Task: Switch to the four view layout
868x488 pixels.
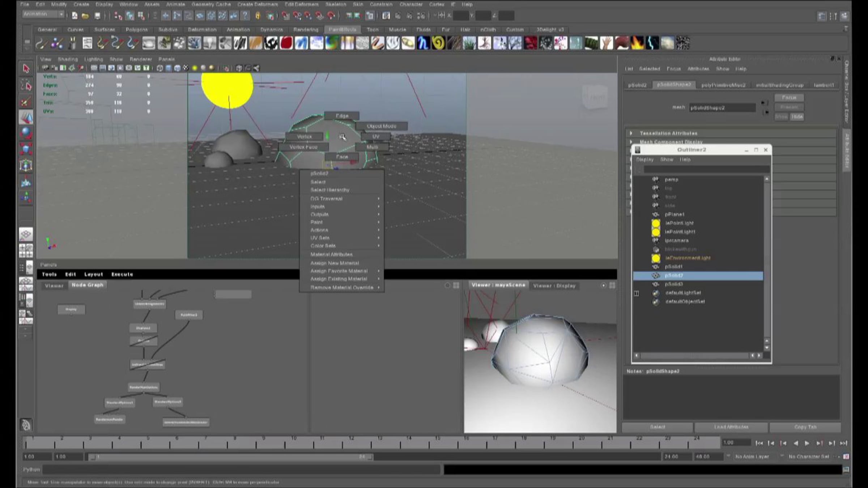Action: [26, 251]
